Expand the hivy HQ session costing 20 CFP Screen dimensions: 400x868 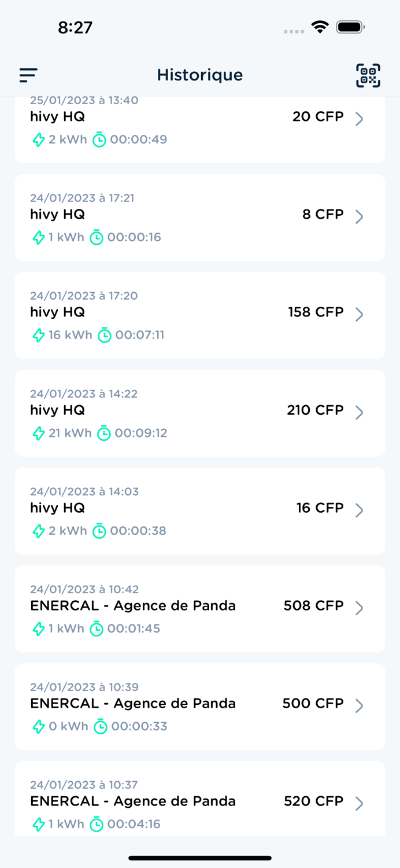coord(360,119)
